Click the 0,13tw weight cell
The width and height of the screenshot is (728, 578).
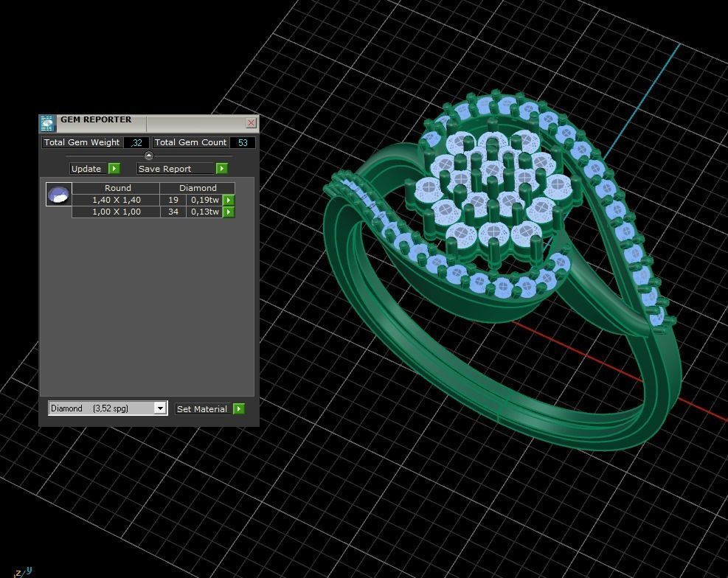pos(205,212)
